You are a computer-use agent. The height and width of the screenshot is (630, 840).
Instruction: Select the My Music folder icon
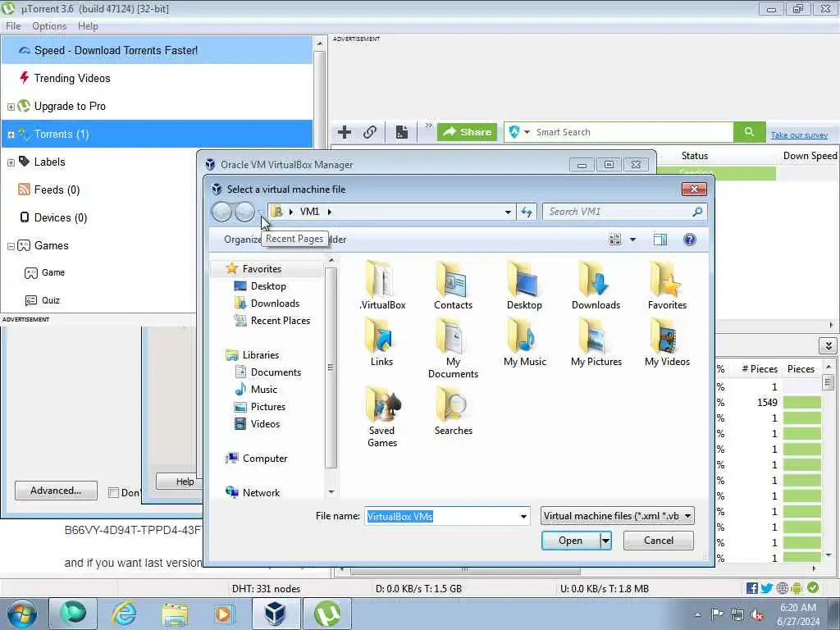point(524,342)
